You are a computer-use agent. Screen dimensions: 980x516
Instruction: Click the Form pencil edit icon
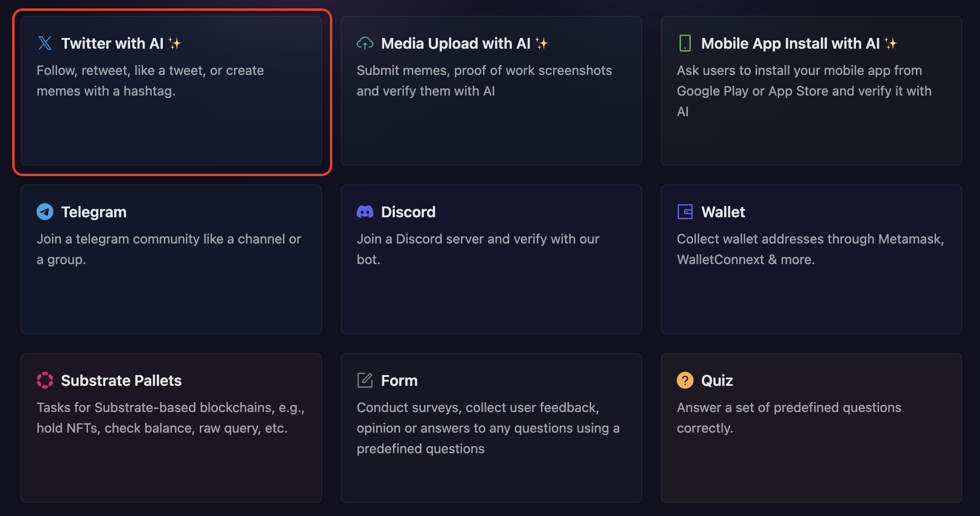365,380
